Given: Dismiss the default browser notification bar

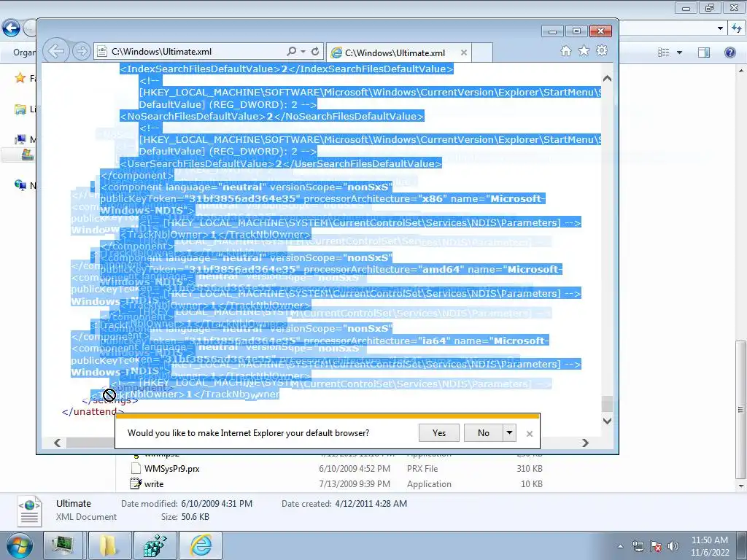Looking at the screenshot, I should [530, 434].
